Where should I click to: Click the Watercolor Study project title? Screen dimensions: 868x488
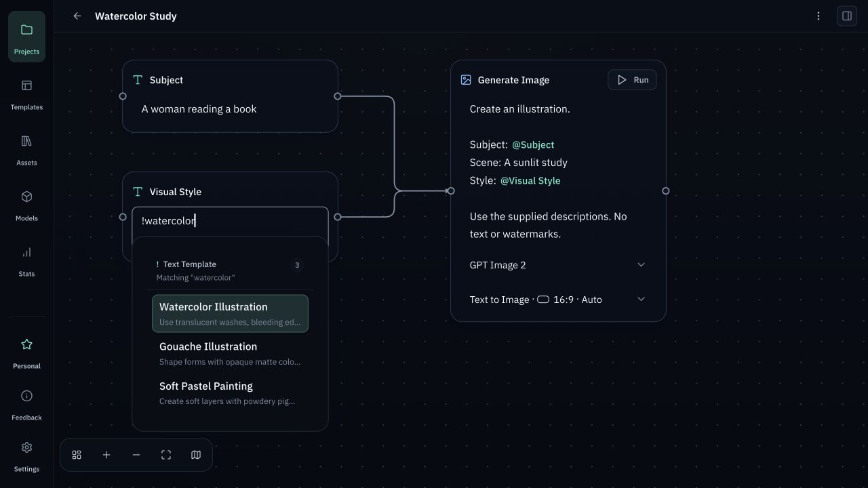(x=136, y=16)
